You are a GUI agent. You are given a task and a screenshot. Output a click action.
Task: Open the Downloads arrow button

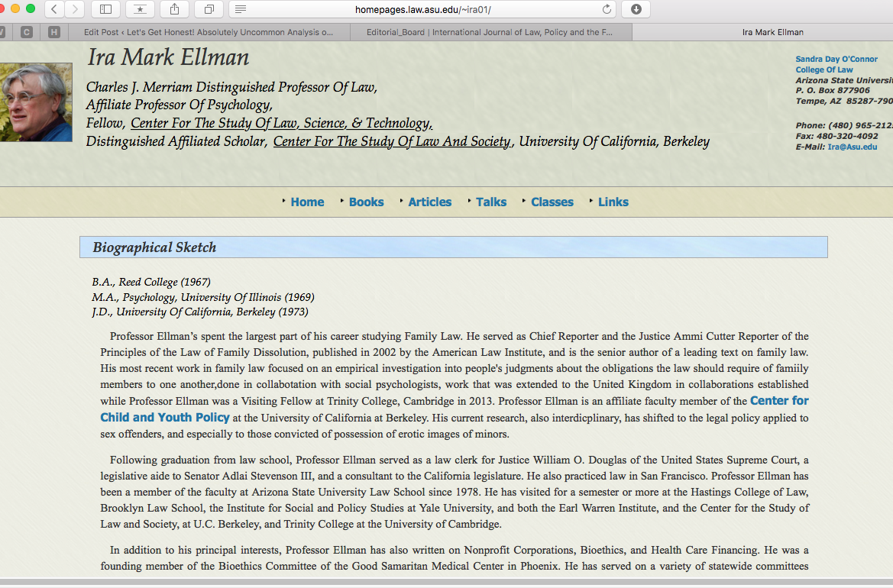(x=636, y=9)
